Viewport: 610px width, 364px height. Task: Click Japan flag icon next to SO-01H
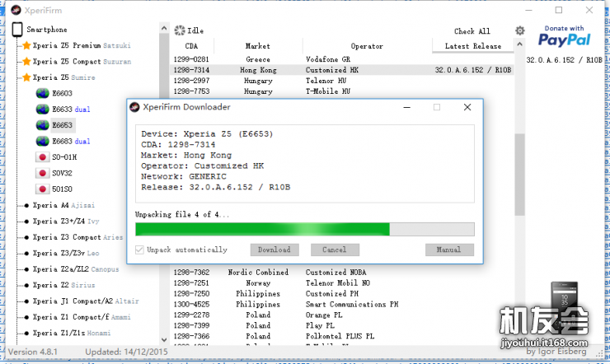click(x=42, y=157)
